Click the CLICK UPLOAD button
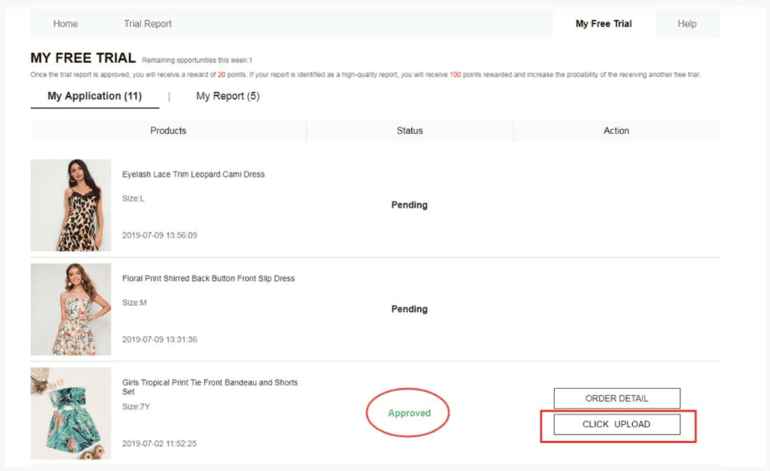The width and height of the screenshot is (770, 471). pyautogui.click(x=617, y=424)
